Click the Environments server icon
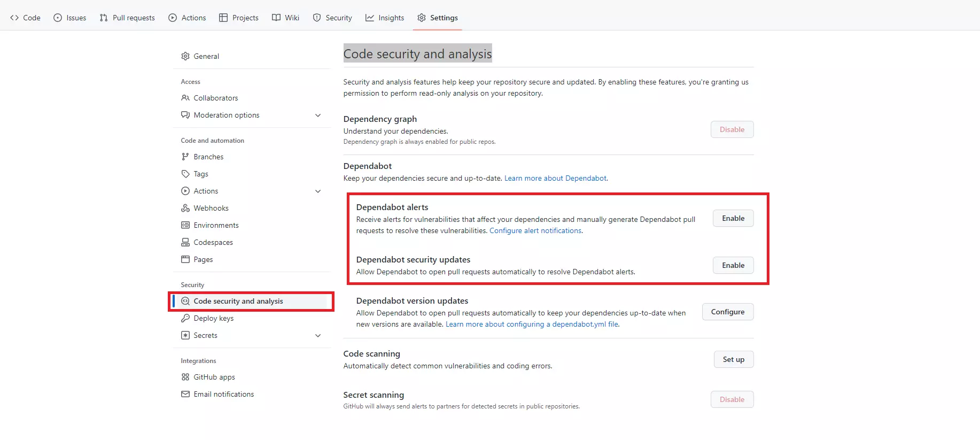 (x=185, y=225)
